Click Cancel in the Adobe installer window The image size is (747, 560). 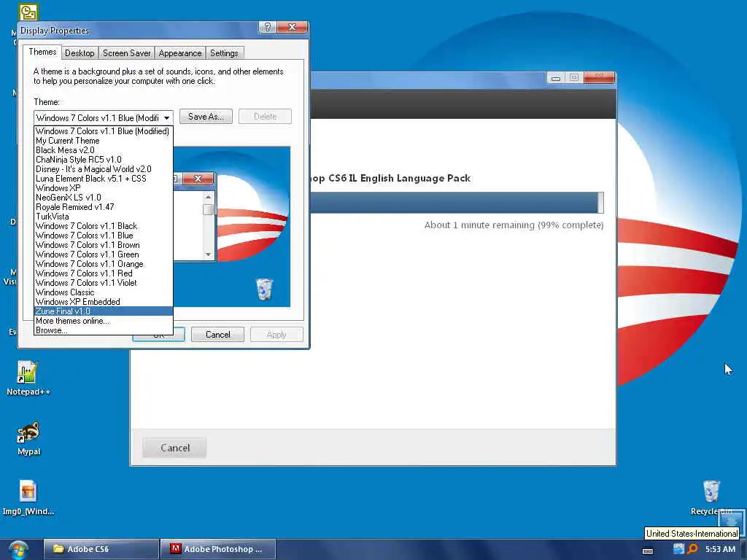tap(175, 448)
